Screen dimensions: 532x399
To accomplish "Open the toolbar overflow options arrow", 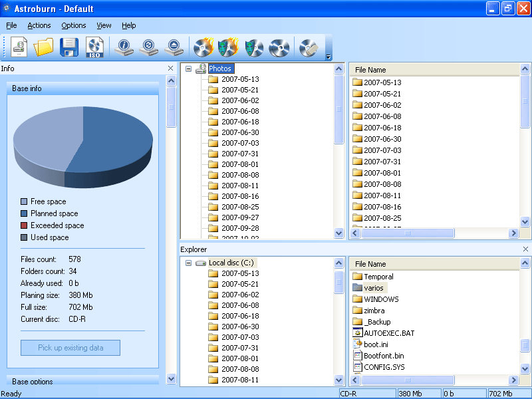I will click(x=328, y=57).
